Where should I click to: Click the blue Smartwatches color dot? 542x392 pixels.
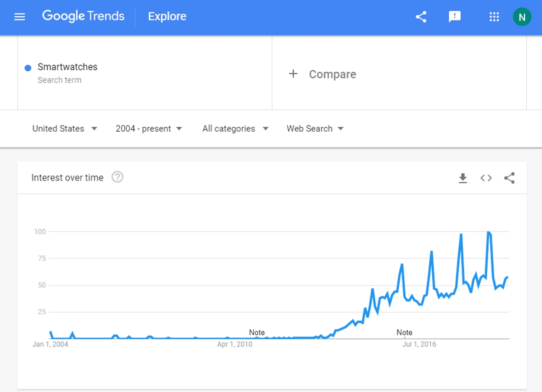tap(28, 68)
